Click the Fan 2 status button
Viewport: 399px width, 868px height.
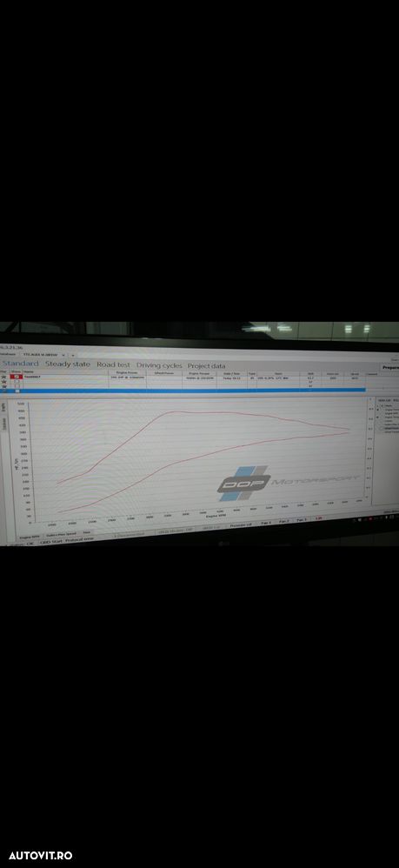pyautogui.click(x=284, y=522)
